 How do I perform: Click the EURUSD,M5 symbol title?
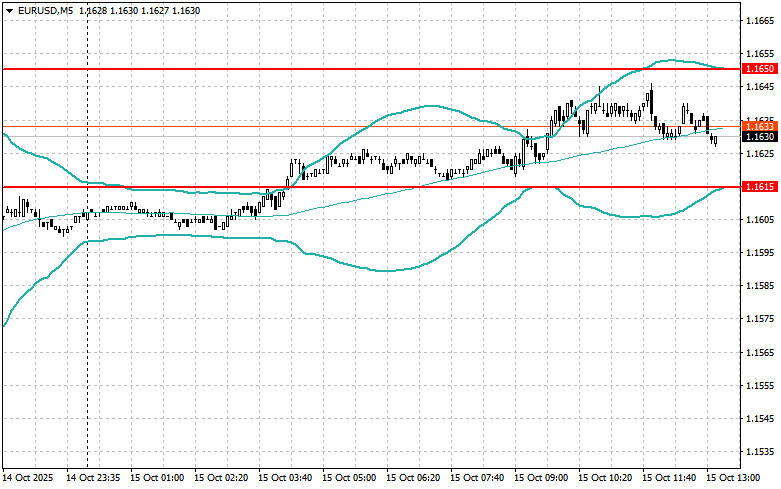tap(44, 10)
